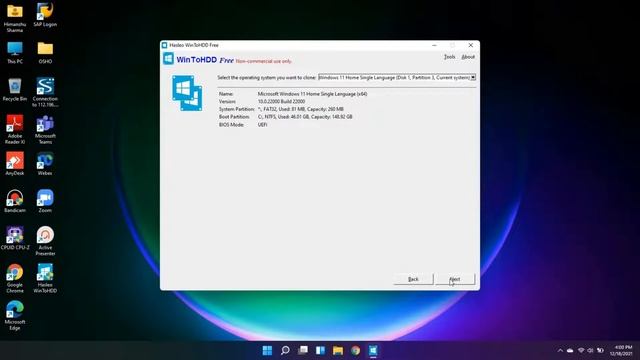This screenshot has height=360, width=640.
Task: Open Himanshu Sharma user folder icon
Action: click(x=15, y=17)
